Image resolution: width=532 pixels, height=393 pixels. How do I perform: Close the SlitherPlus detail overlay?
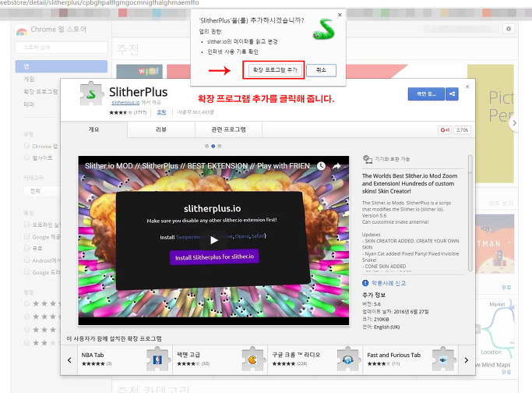[x=467, y=87]
